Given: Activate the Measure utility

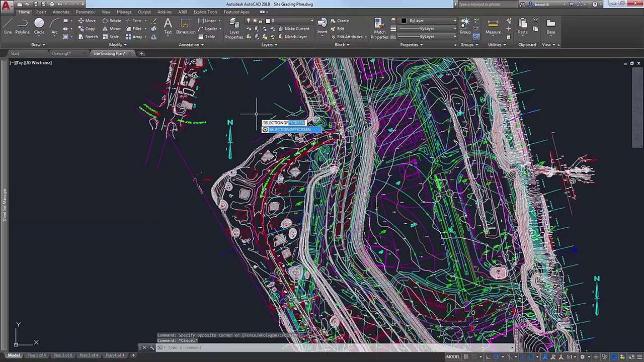Looking at the screenshot, I should pyautogui.click(x=493, y=26).
